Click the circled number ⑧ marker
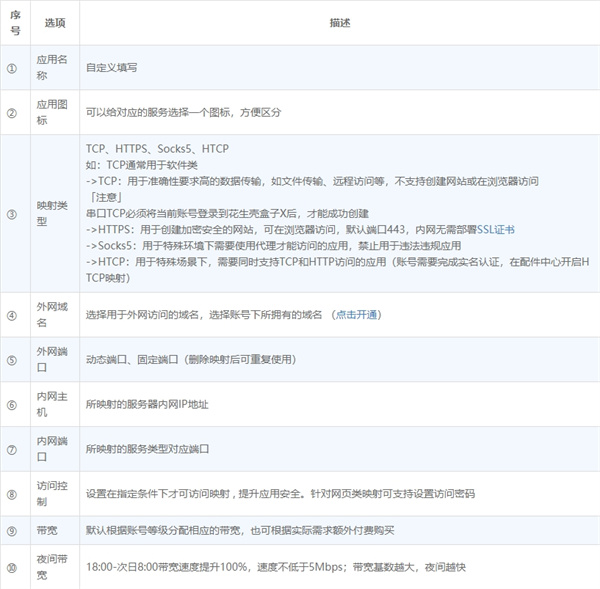Viewport: 600px width, 589px height. click(13, 493)
